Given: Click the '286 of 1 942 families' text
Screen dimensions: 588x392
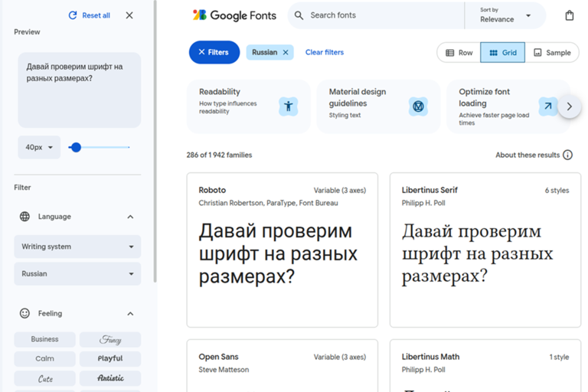Looking at the screenshot, I should pyautogui.click(x=220, y=155).
